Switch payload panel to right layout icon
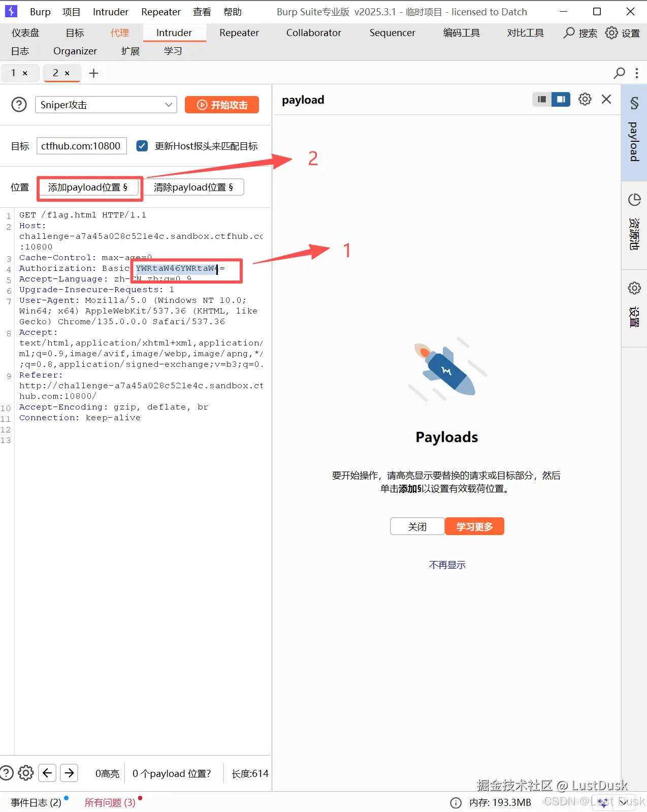The height and width of the screenshot is (812, 647). coord(561,99)
